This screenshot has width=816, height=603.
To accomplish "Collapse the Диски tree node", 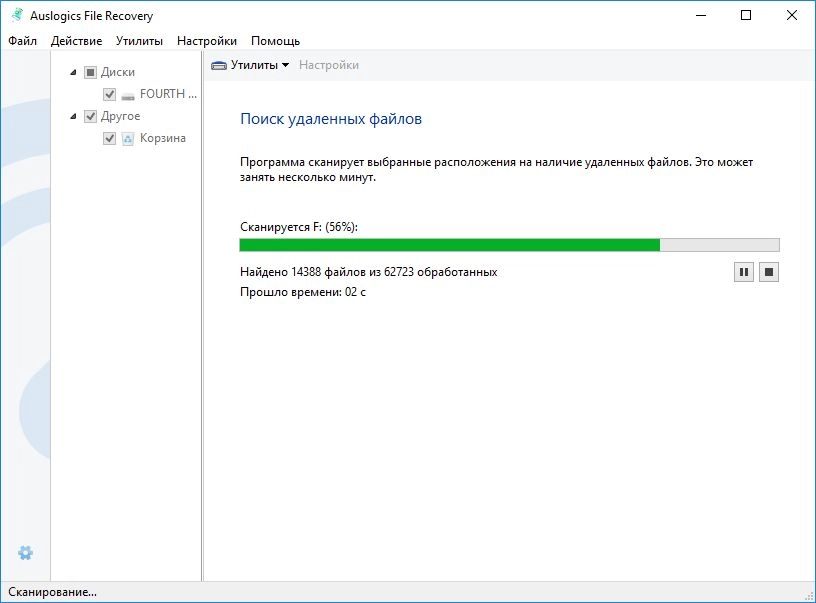I will click(73, 72).
